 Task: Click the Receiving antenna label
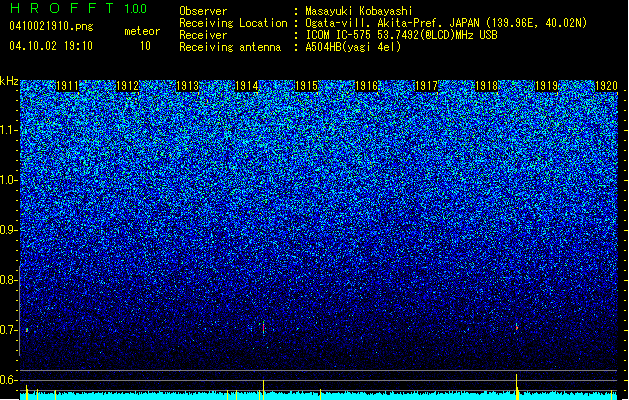pyautogui.click(x=230, y=47)
